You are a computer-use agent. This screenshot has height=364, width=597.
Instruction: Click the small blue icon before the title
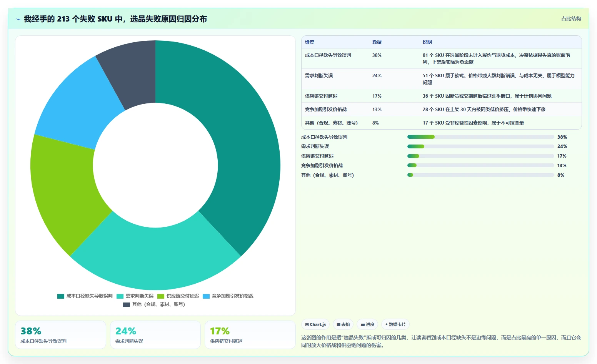[18, 19]
